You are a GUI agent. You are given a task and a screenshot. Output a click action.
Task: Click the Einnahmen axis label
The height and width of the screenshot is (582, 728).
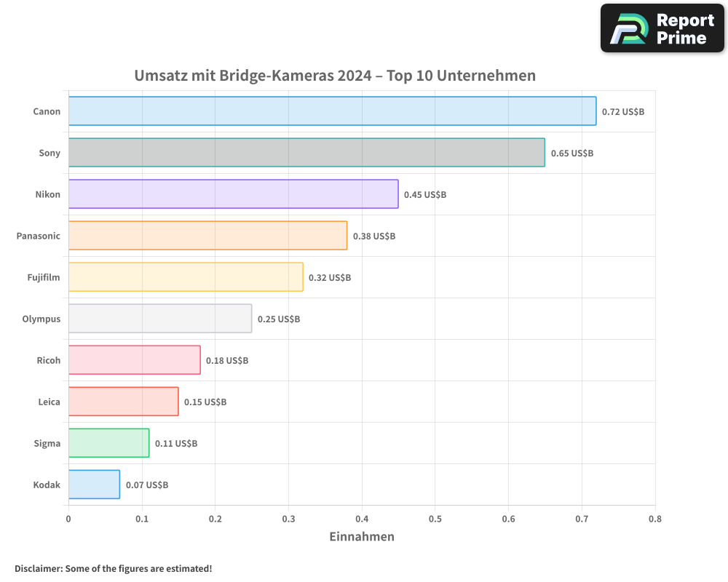pos(362,537)
